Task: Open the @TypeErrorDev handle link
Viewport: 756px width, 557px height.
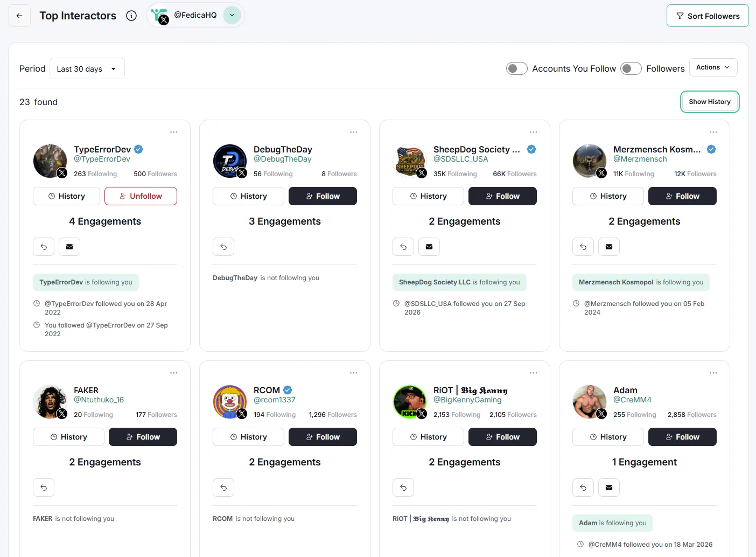Action: pos(102,159)
